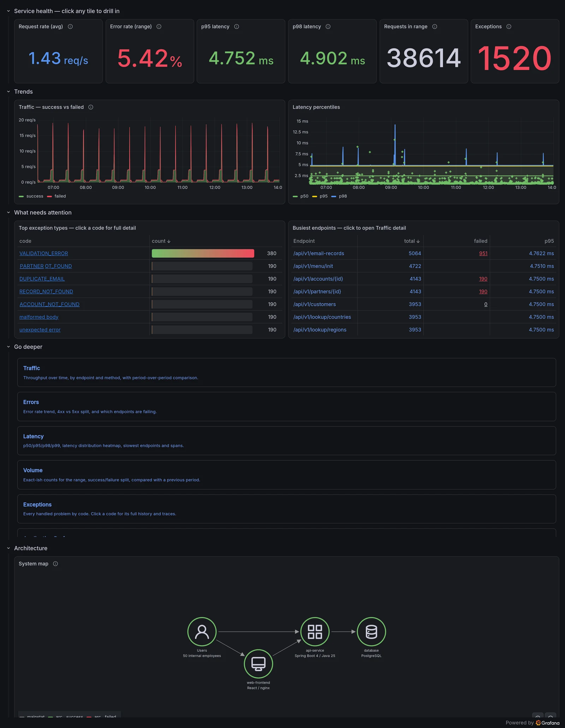Click the info icon next to Error rate (range)
This screenshot has height=728, width=565.
159,27
